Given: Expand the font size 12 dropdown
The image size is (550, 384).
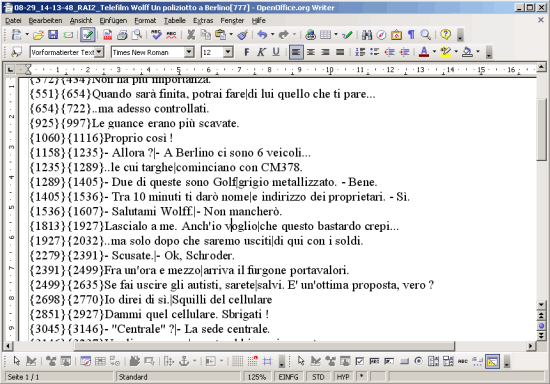Looking at the screenshot, I should click(228, 52).
